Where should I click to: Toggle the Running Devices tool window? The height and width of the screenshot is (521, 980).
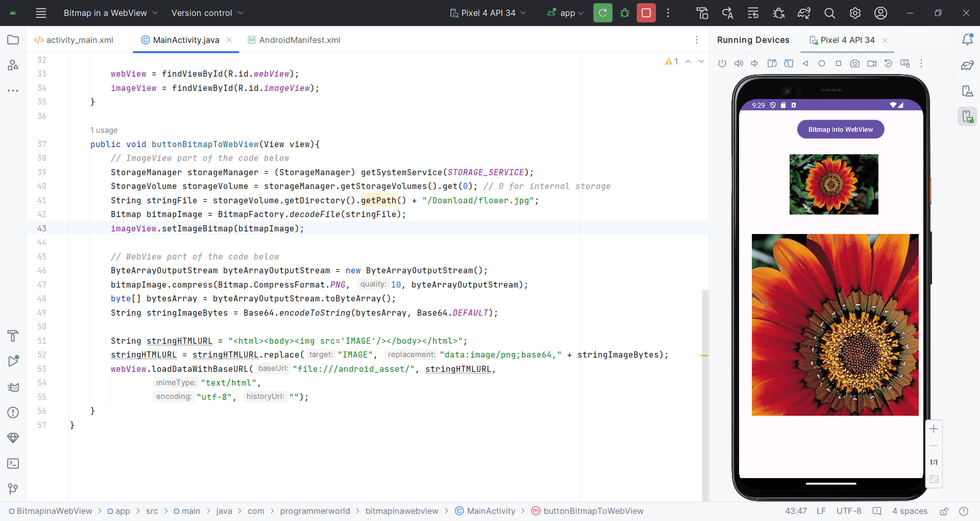tap(967, 116)
